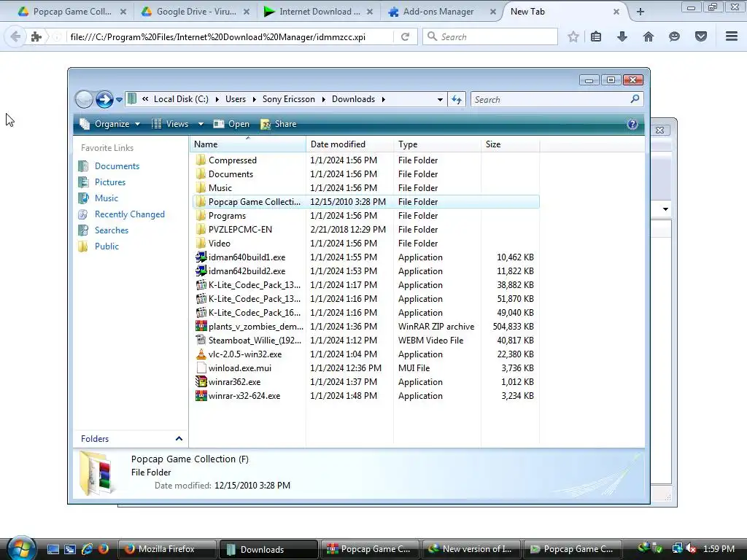The height and width of the screenshot is (560, 747).
Task: Go to Firefox home icon
Action: (649, 36)
